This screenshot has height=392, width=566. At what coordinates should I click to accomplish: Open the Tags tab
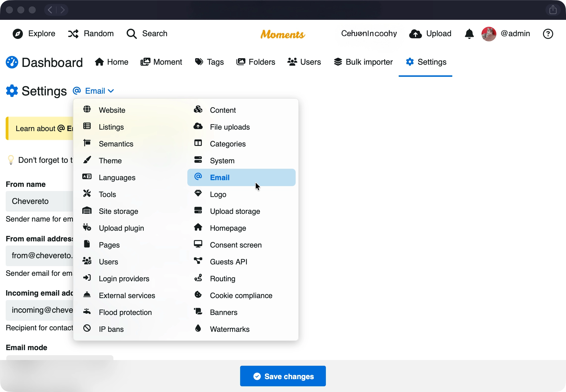209,62
